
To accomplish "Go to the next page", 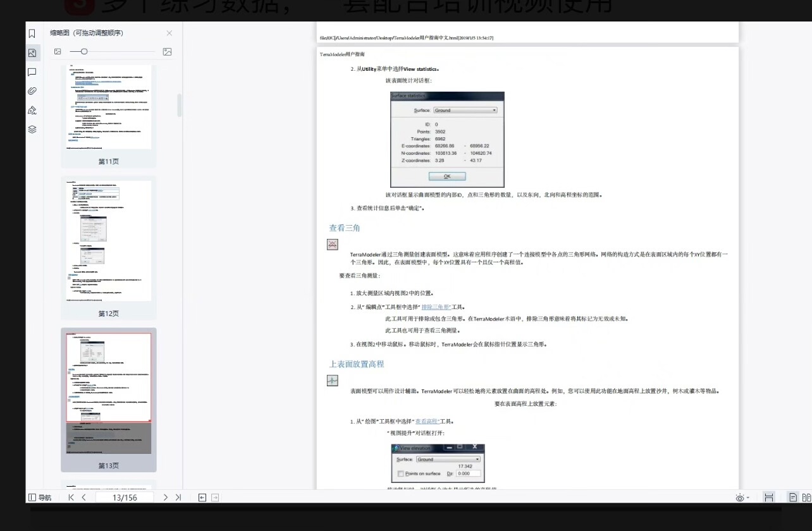I will 166,497.
